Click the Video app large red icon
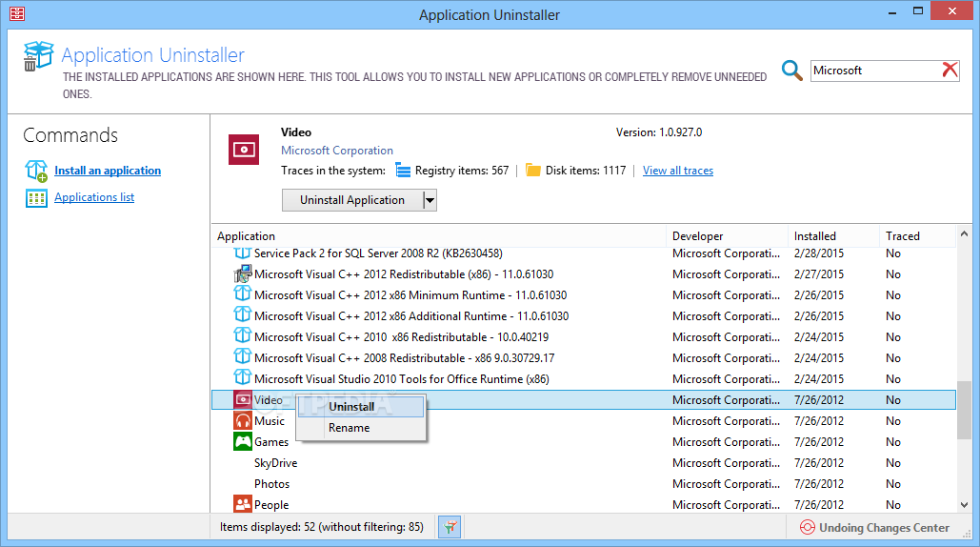 click(244, 150)
